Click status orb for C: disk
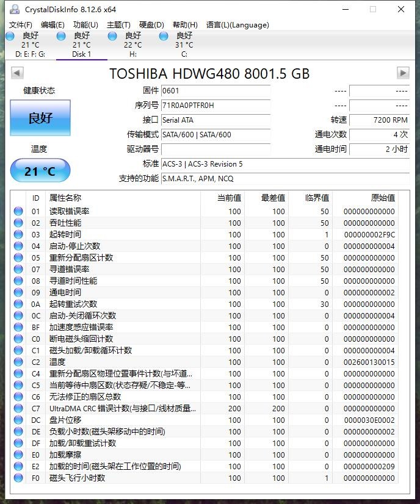The image size is (420, 504). tap(164, 36)
